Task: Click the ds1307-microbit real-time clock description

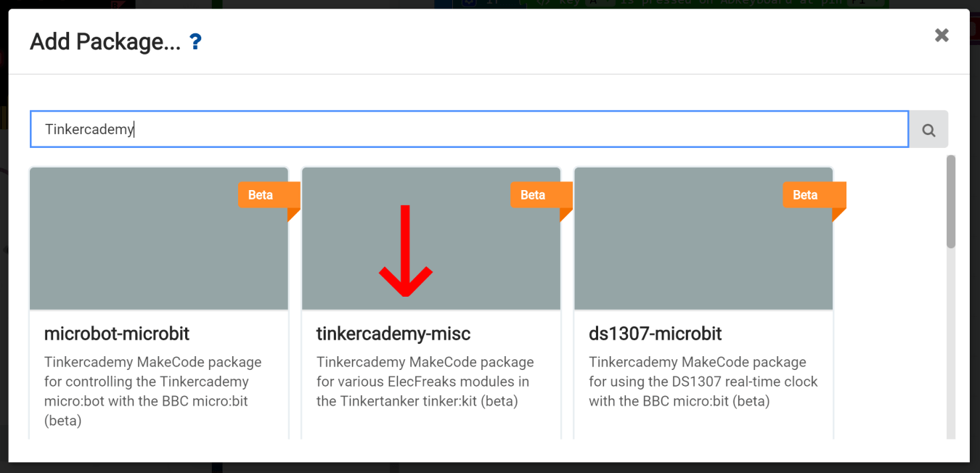Action: (x=703, y=382)
